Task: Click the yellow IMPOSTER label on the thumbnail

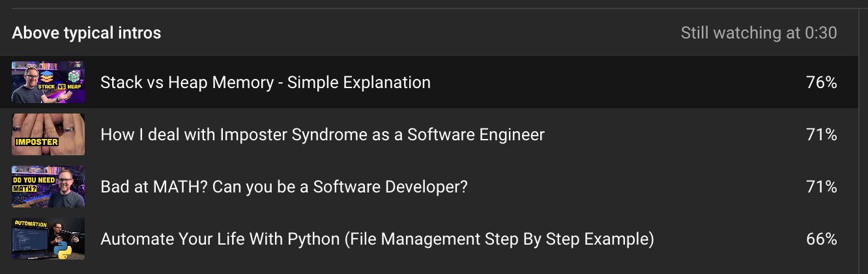Action: tap(36, 142)
